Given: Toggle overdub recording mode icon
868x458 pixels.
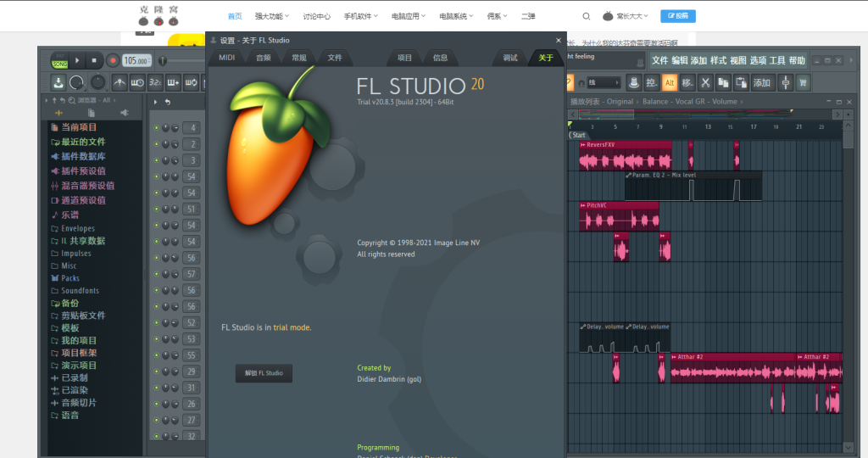Looking at the screenshot, I should pyautogui.click(x=173, y=83).
